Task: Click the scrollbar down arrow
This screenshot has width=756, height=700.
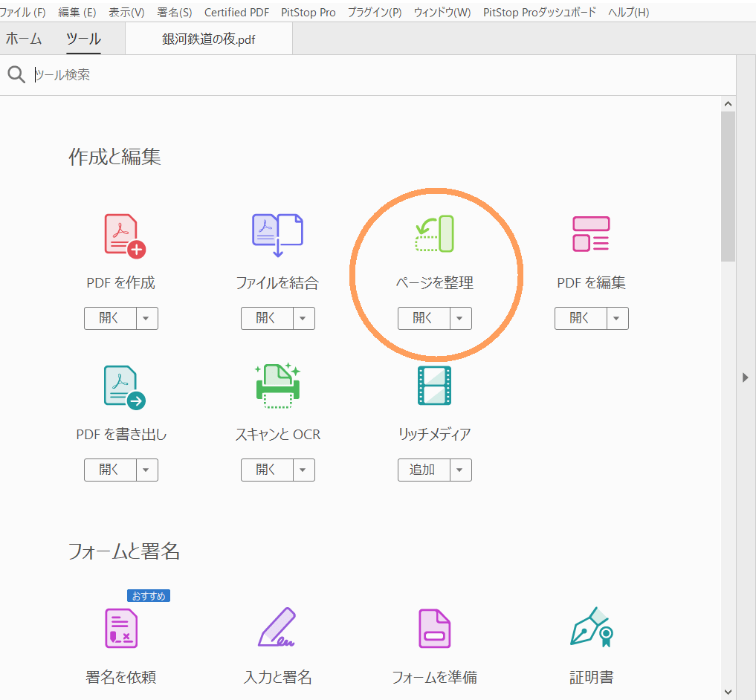Action: pyautogui.click(x=728, y=693)
